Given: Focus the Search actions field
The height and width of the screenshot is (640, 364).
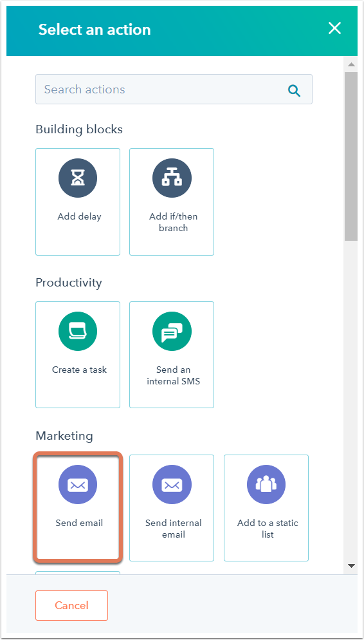Looking at the screenshot, I should click(x=174, y=89).
